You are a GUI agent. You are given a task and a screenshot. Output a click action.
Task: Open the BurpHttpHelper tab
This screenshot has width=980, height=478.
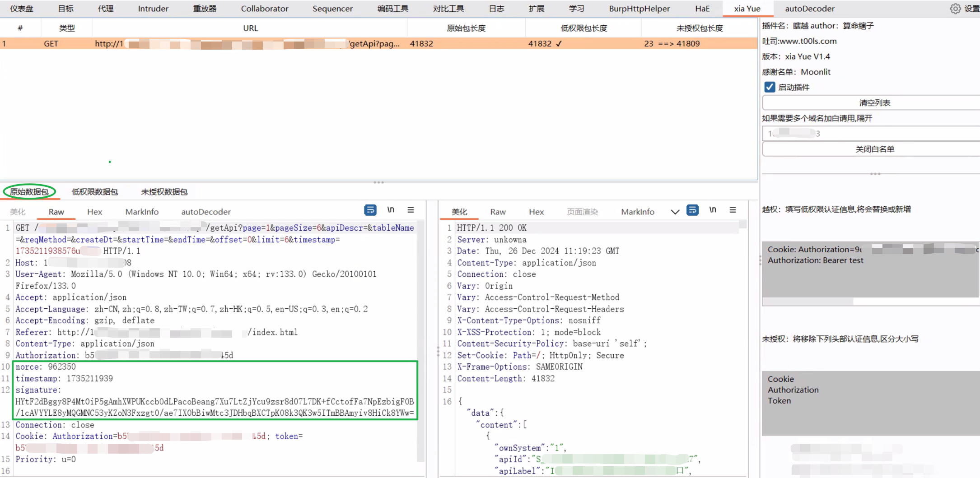tap(639, 9)
